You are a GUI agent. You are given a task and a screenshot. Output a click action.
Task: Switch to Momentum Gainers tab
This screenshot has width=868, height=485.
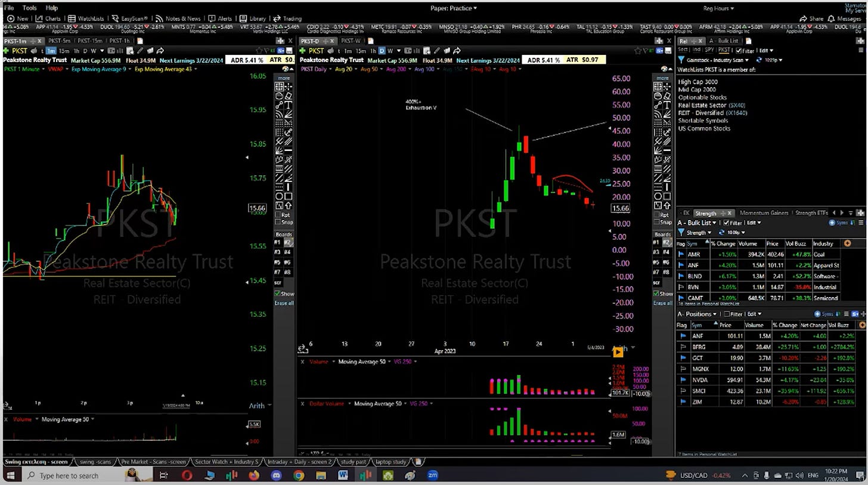click(764, 213)
